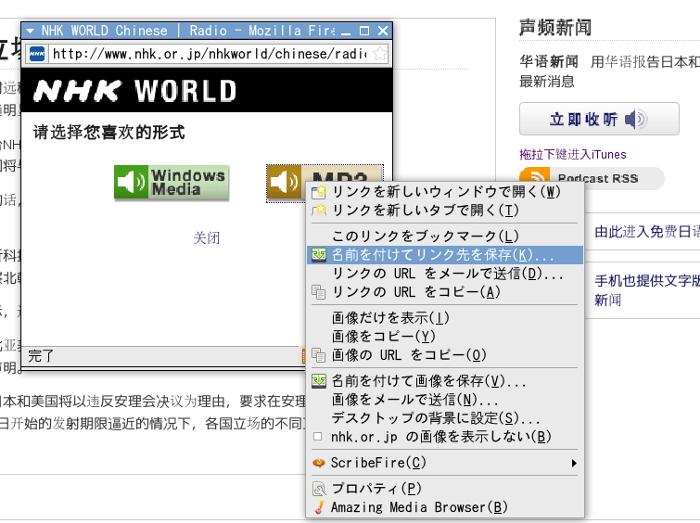
Task: Choose 名前を付けてリンク先を保存(K)
Action: 445,255
